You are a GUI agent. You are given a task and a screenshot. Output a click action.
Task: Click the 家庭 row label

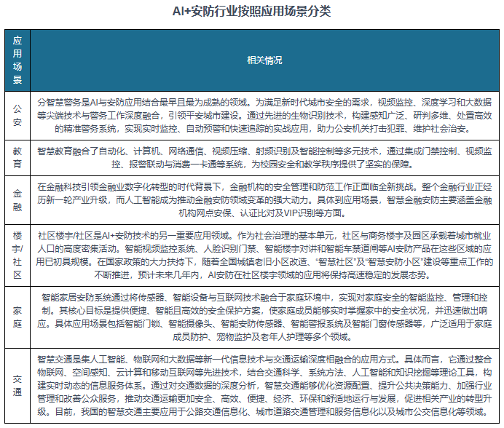(x=17, y=317)
